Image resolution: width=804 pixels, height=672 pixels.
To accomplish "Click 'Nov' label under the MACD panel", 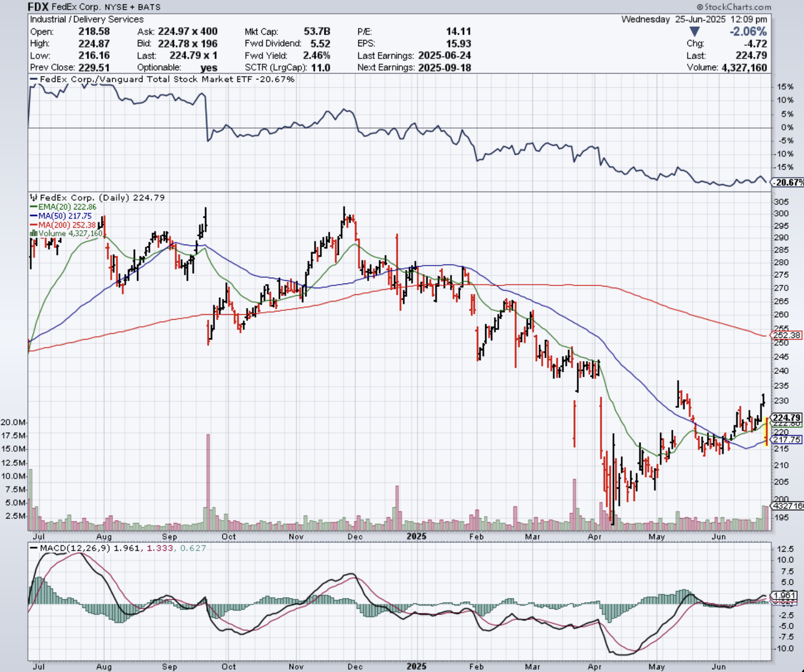I will [296, 666].
